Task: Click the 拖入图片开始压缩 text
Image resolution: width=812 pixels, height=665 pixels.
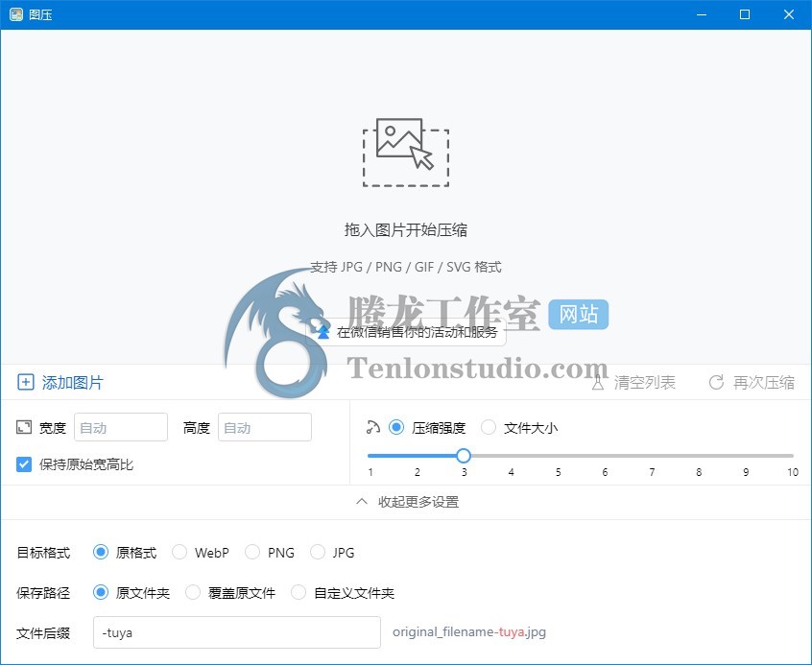Action: tap(406, 230)
